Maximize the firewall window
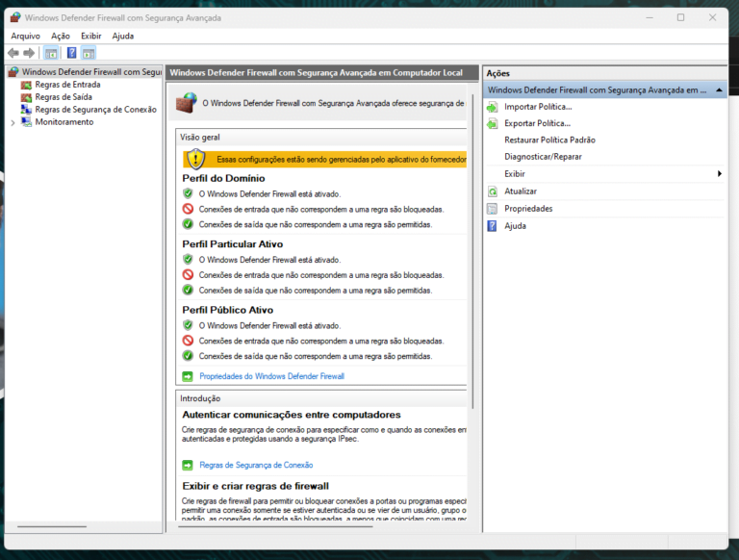This screenshot has width=739, height=560. [680, 17]
